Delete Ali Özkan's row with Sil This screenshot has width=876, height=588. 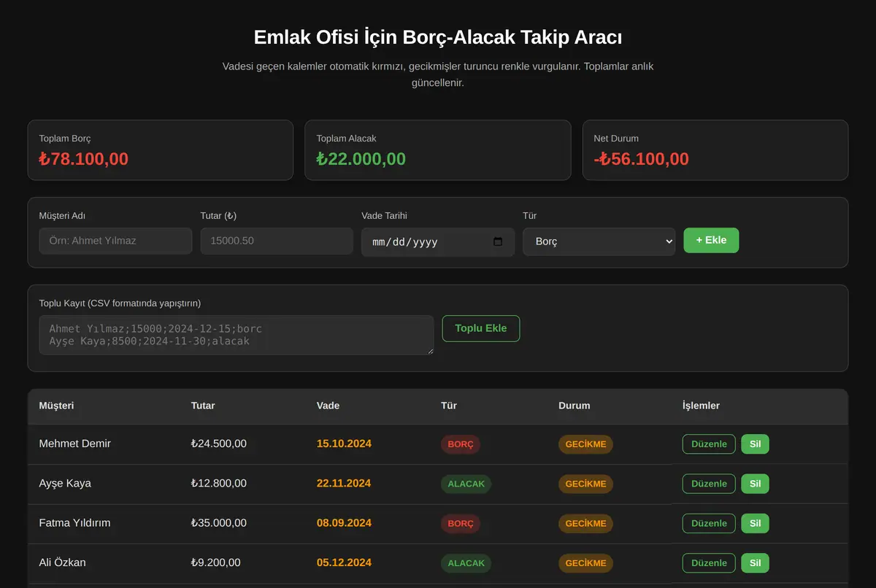755,563
